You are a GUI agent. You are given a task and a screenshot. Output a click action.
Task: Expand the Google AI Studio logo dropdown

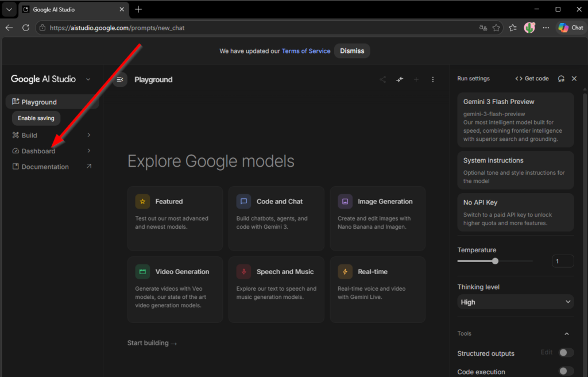coord(88,79)
